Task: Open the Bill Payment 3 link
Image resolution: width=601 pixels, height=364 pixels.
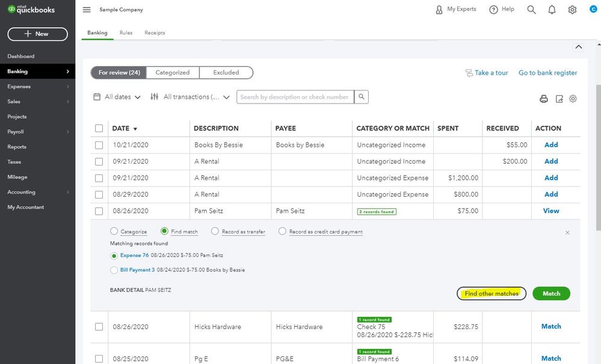Action: coord(137,270)
